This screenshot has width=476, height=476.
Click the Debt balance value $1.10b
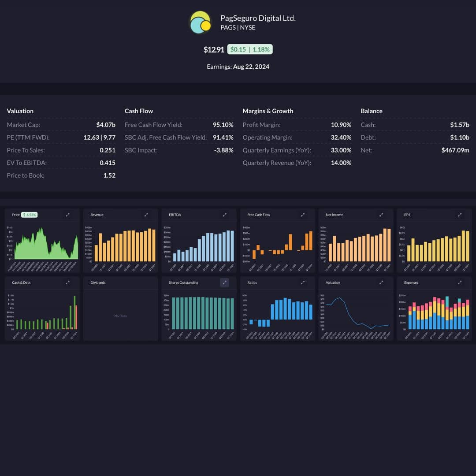point(460,138)
